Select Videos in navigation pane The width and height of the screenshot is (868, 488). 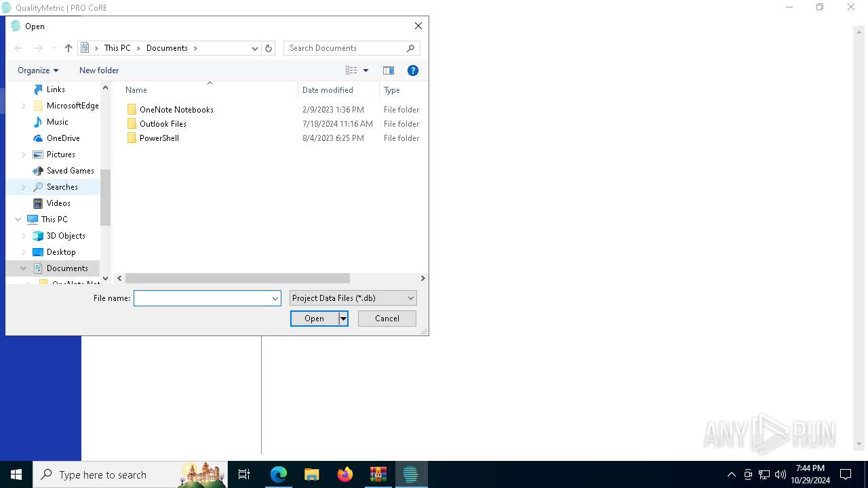click(58, 203)
